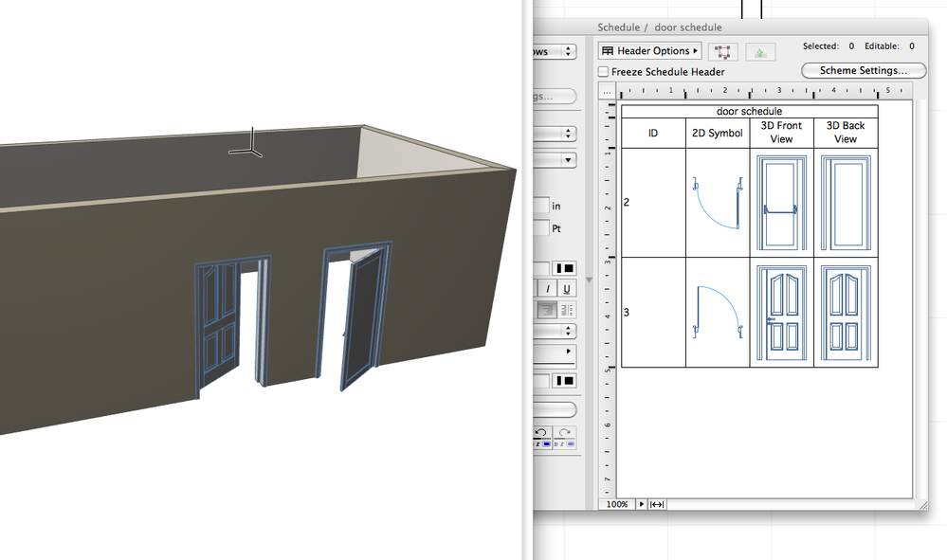Viewport: 947px width, 560px height.
Task: Click the upper black pen color swatch
Action: 564,269
